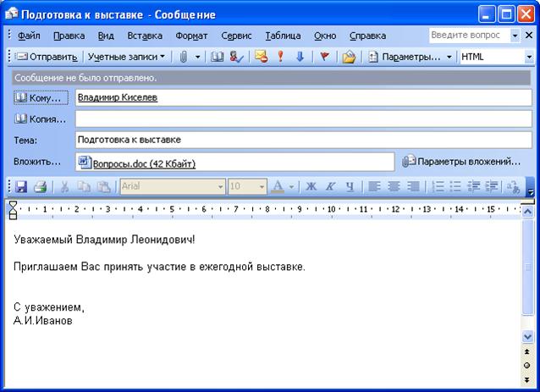The height and width of the screenshot is (392, 540).
Task: Click the next page double-arrow button
Action: (x=527, y=379)
